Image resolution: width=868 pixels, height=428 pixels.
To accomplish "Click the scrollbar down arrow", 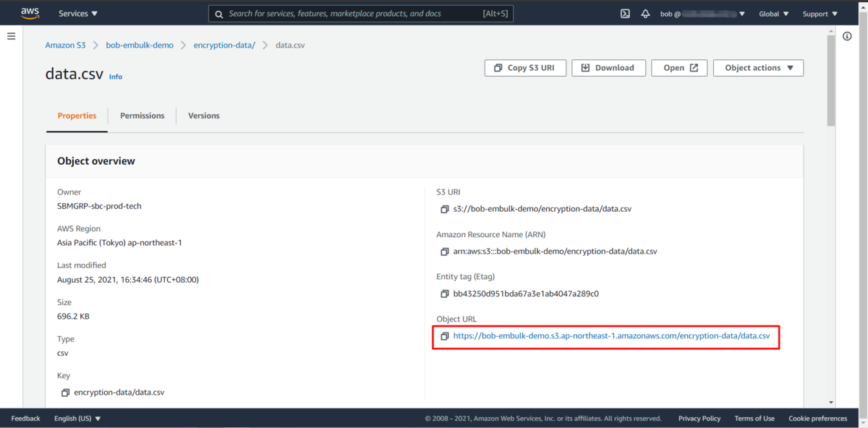I will (831, 403).
